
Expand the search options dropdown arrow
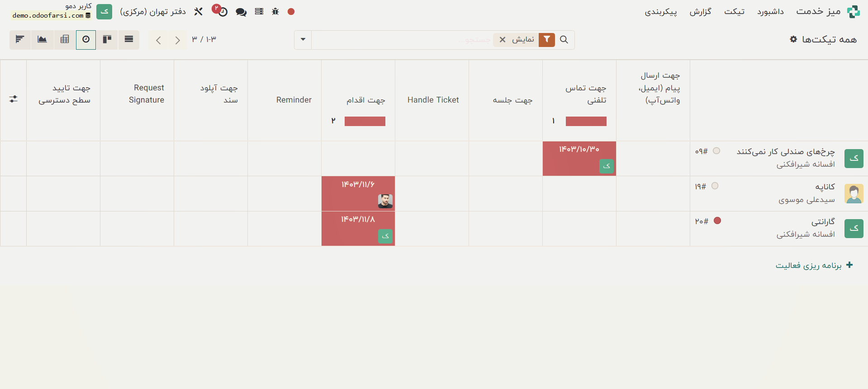click(x=303, y=40)
